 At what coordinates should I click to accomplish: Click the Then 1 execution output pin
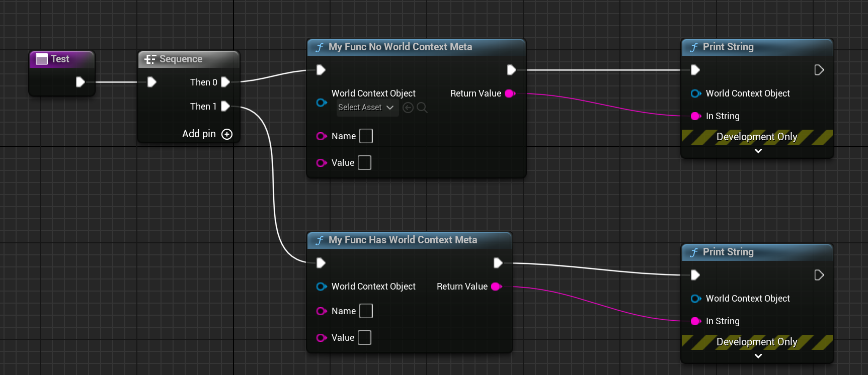[x=225, y=106]
